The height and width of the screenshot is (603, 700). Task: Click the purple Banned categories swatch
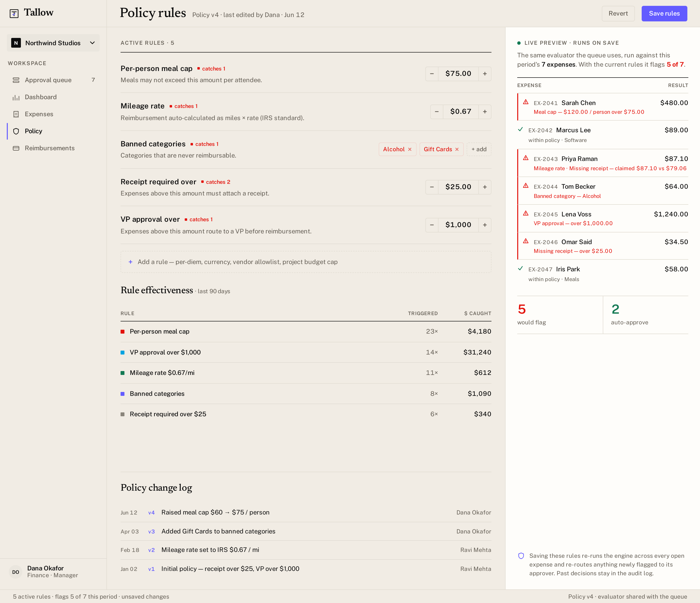pyautogui.click(x=123, y=394)
